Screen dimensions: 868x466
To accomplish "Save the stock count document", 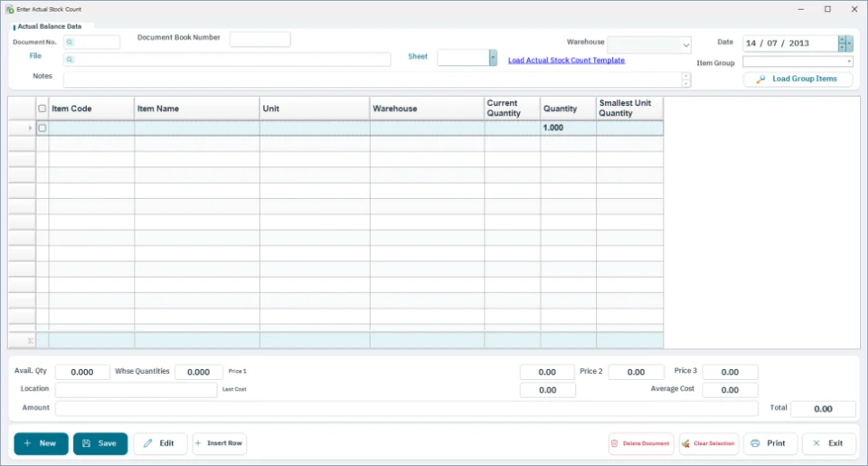I will click(x=100, y=443).
